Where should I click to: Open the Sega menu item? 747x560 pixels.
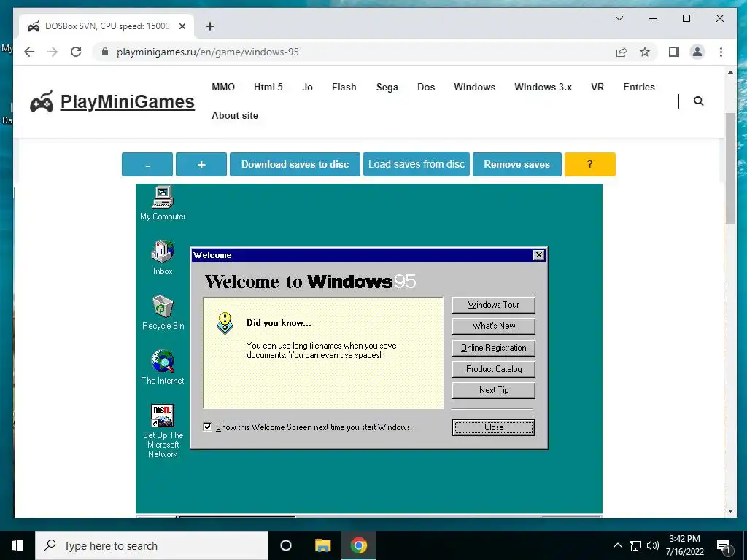(387, 87)
